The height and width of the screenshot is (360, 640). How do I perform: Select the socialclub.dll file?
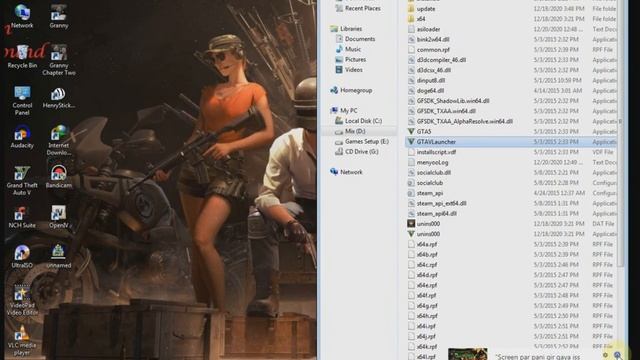click(429, 173)
